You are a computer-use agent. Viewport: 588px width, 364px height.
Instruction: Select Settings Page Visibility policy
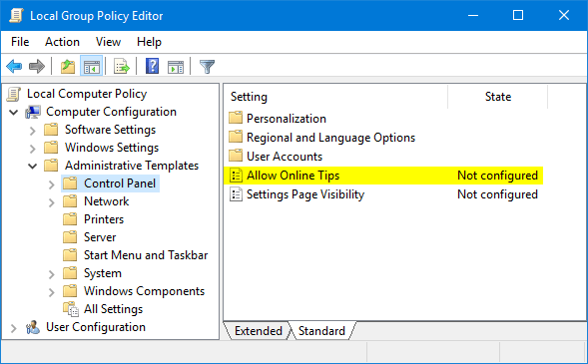point(383,194)
